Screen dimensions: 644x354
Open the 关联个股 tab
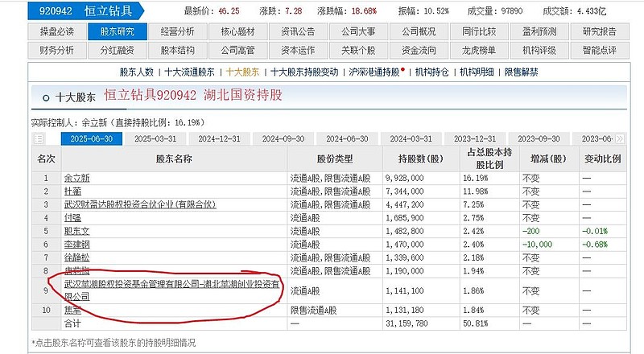tap(358, 50)
